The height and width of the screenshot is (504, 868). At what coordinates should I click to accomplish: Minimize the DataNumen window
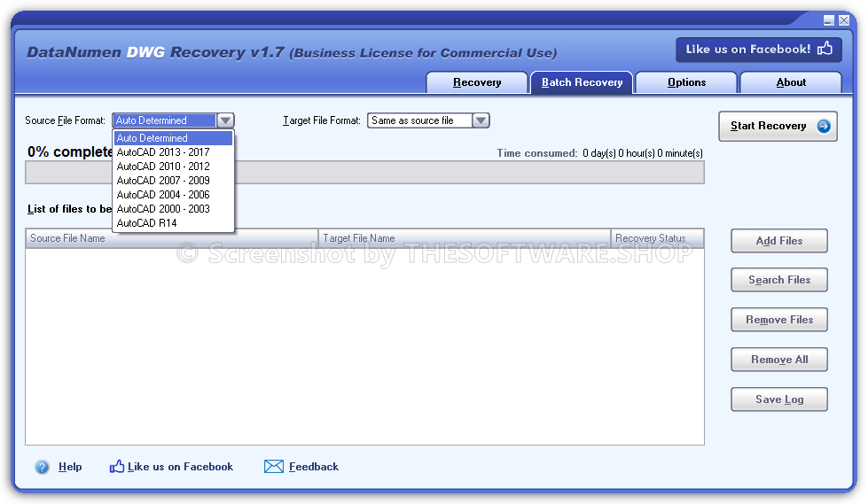(x=829, y=20)
